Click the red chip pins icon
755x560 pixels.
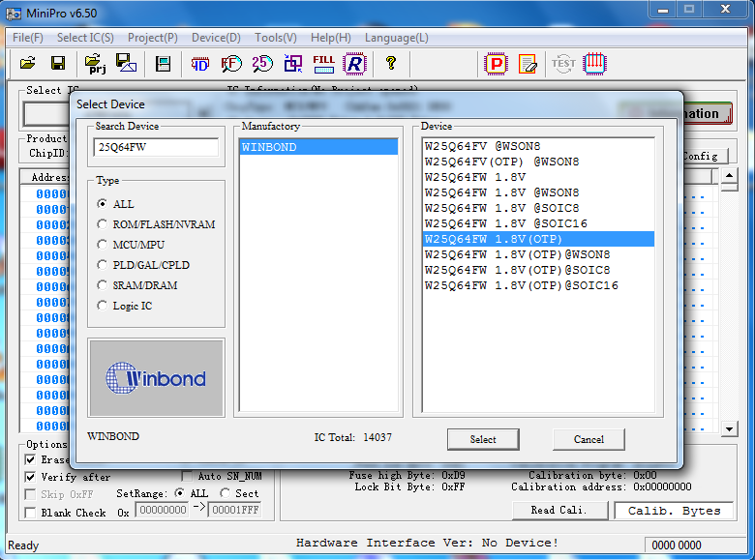(x=594, y=64)
